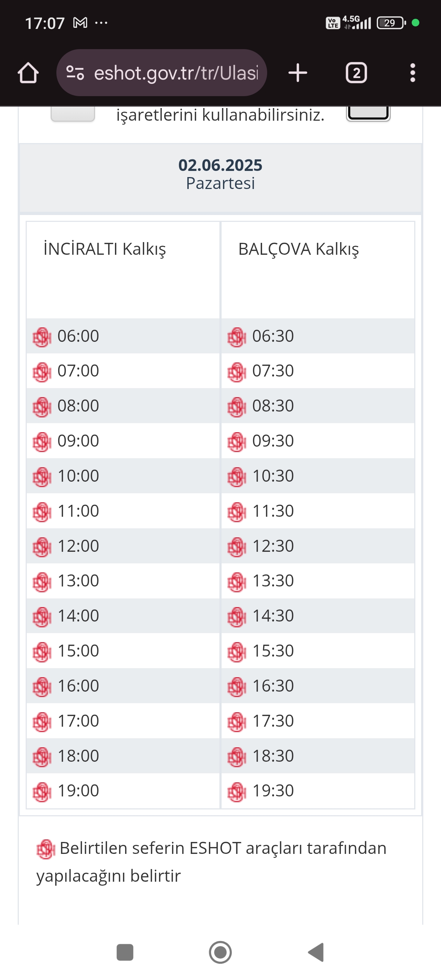Tap the next day button right of hint text

pyautogui.click(x=368, y=113)
